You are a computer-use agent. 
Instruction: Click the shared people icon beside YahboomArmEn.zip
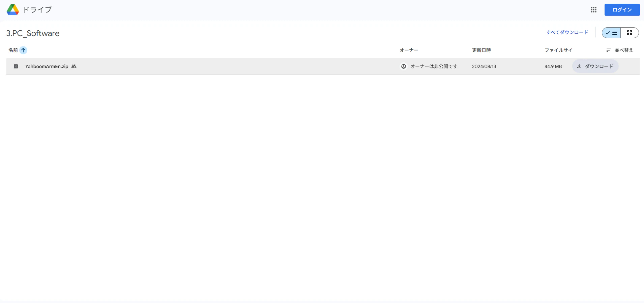(74, 66)
